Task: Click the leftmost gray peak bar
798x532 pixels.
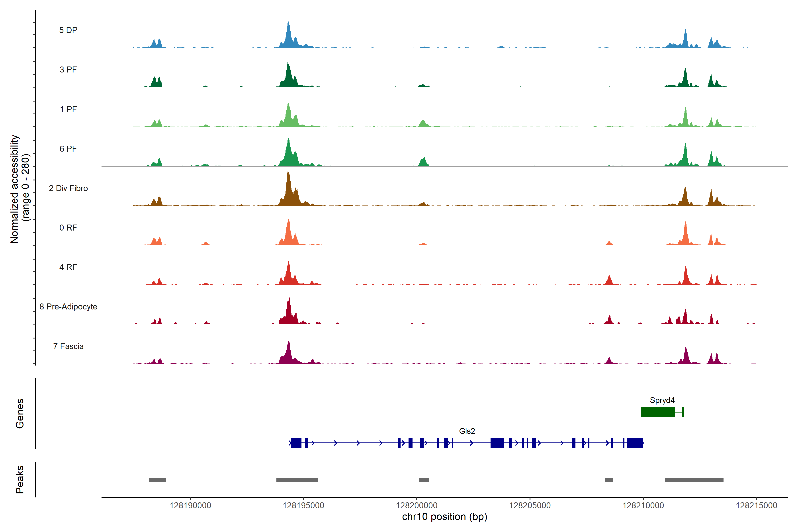Action: click(x=157, y=480)
